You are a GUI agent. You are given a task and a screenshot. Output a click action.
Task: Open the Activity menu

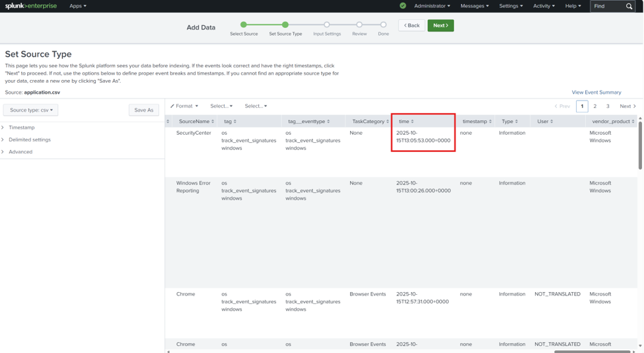pyautogui.click(x=544, y=6)
